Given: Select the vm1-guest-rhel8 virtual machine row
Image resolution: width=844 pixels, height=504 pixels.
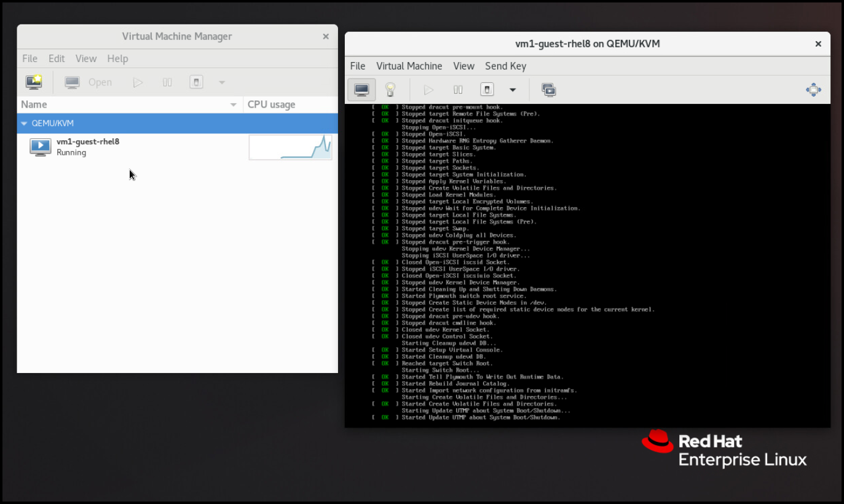Looking at the screenshot, I should point(123,147).
